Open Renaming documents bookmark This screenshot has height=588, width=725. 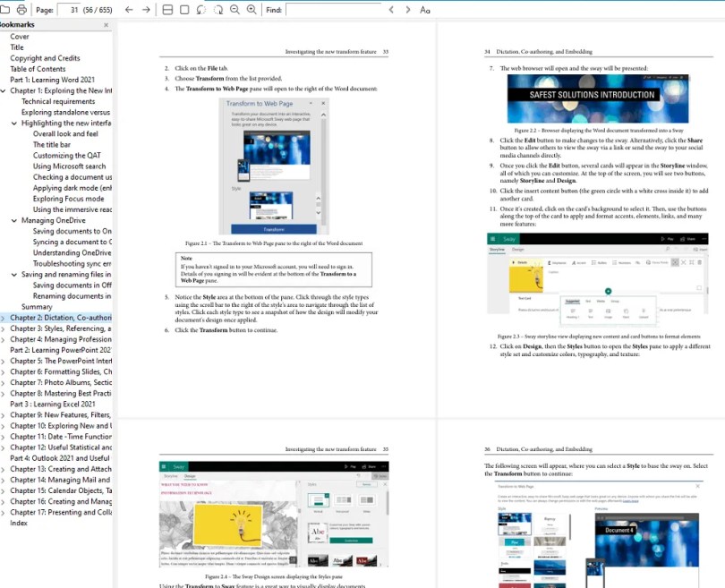point(72,296)
